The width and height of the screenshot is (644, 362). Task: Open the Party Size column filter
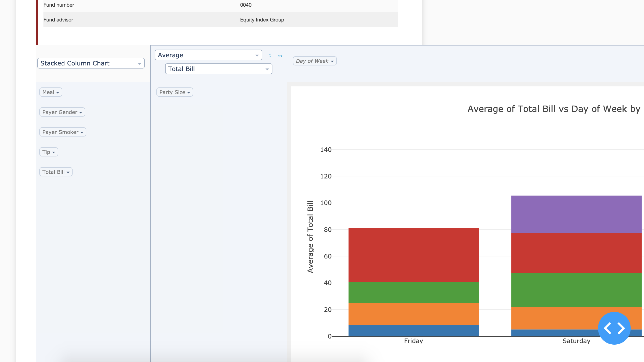click(175, 92)
